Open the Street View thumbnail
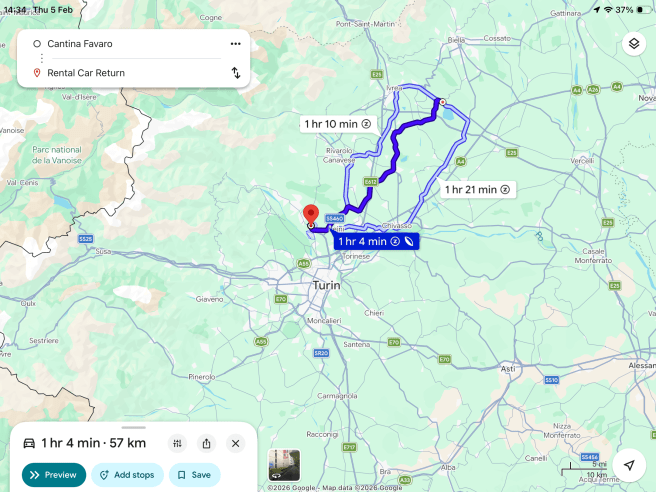 [284, 465]
